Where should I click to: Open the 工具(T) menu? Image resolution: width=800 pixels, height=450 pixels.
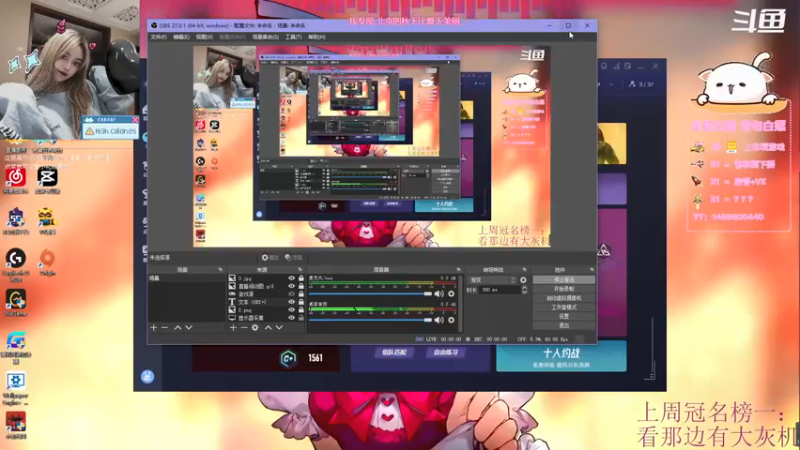coord(293,37)
